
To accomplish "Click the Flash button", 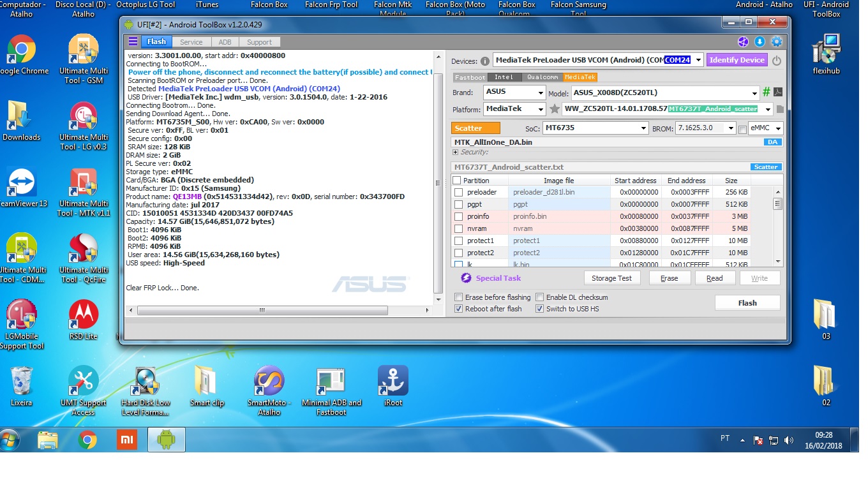I will pyautogui.click(x=747, y=303).
